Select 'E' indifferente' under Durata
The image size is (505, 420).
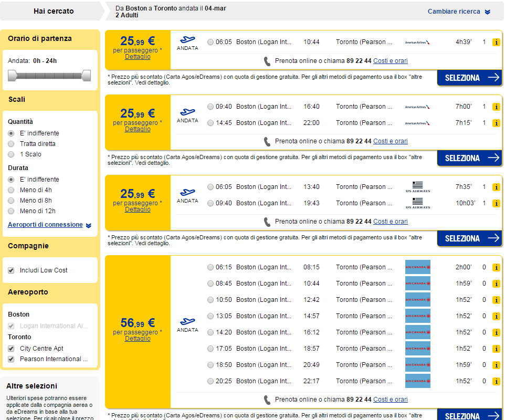coord(11,180)
